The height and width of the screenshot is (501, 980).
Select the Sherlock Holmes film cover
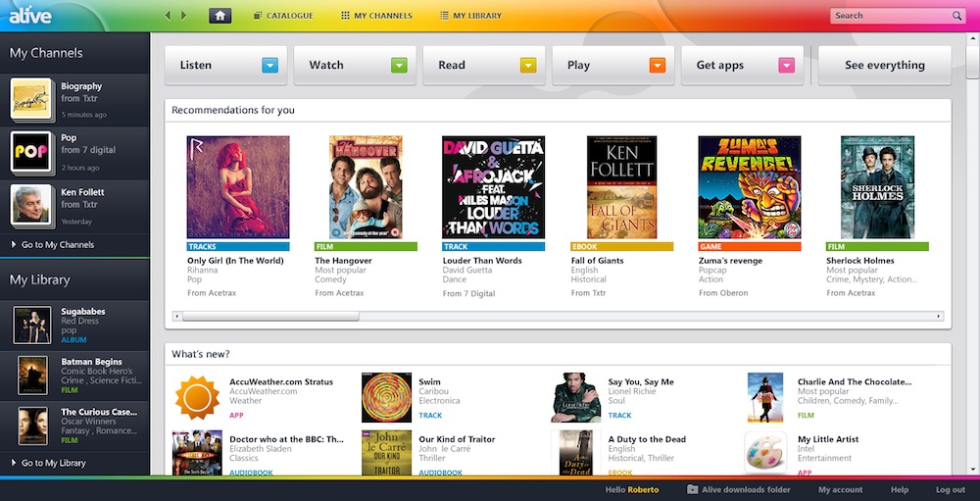[877, 187]
